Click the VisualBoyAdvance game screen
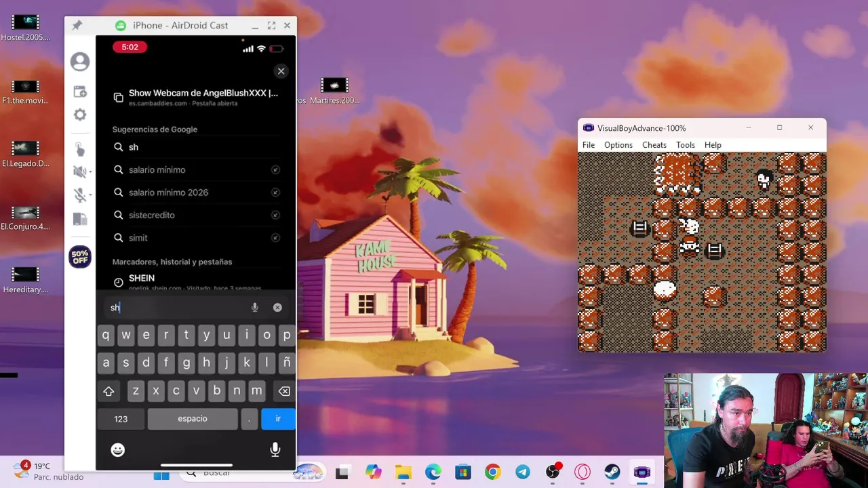Image resolution: width=868 pixels, height=488 pixels. click(x=702, y=252)
